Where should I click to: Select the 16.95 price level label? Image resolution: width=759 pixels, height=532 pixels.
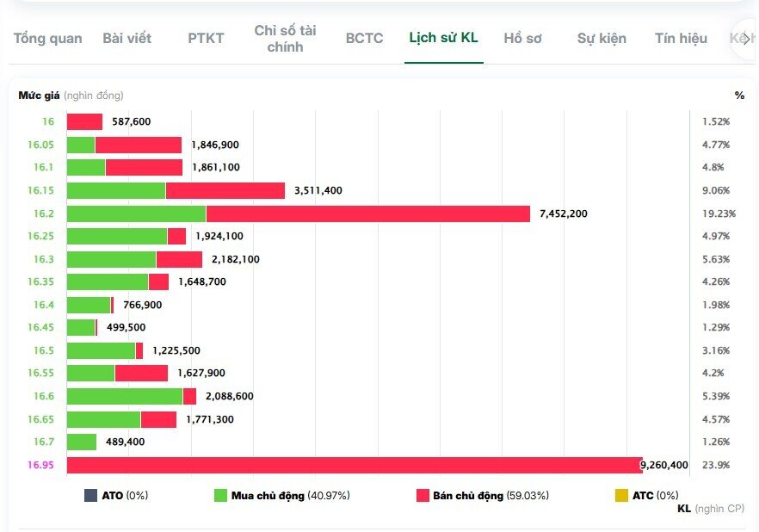40,465
